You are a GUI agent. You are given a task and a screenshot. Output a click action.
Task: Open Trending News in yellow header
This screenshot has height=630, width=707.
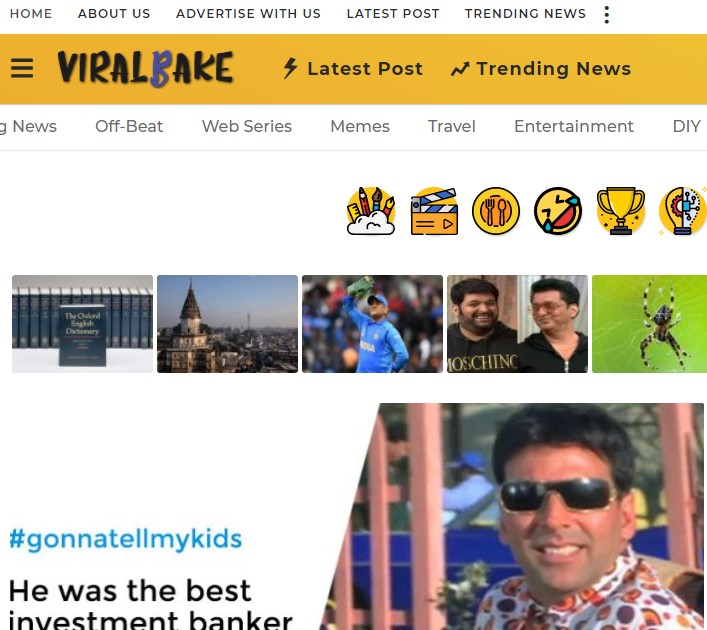pos(541,69)
